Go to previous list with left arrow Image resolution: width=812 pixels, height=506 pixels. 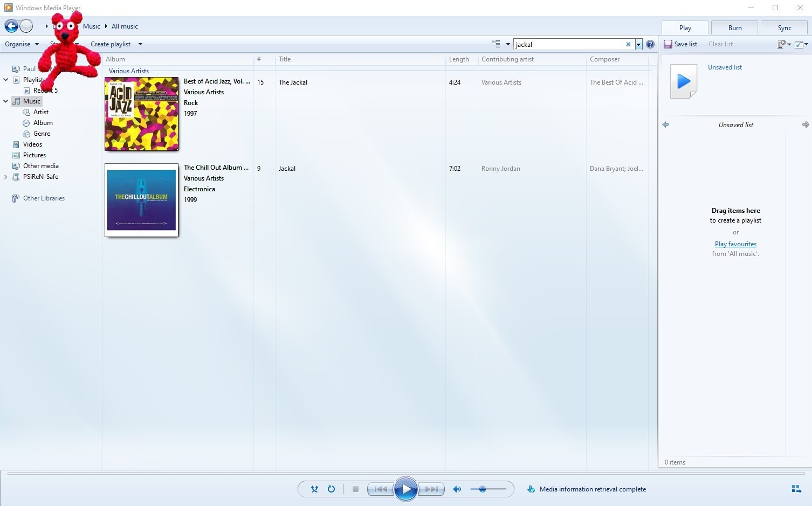coord(665,124)
